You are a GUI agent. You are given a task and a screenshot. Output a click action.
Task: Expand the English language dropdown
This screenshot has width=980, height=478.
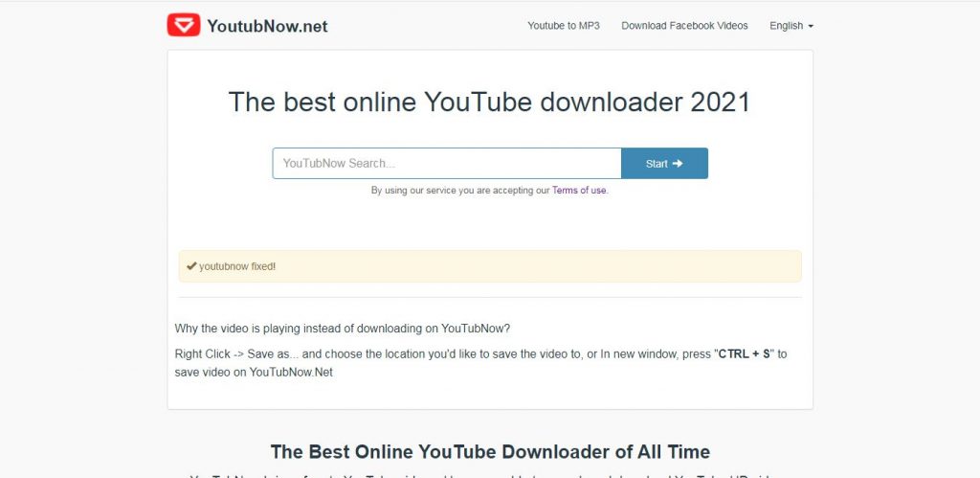click(x=791, y=26)
